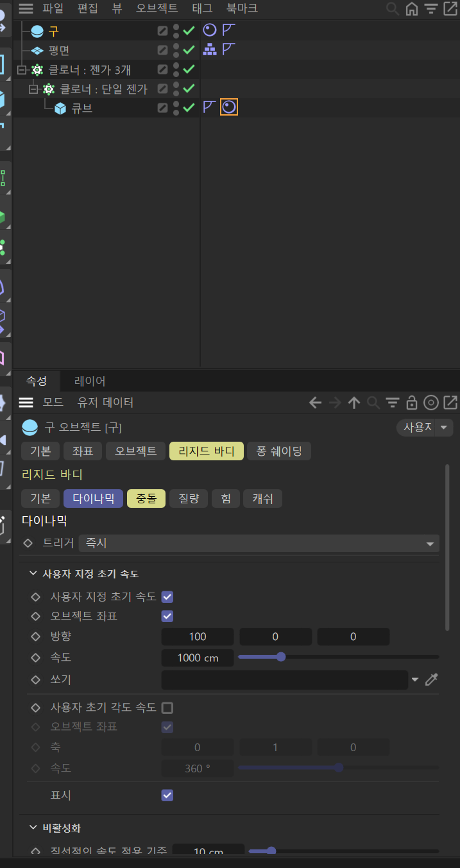
Task: Uncheck the enabled 오브젝트 좌표 checkbox
Action: [167, 616]
